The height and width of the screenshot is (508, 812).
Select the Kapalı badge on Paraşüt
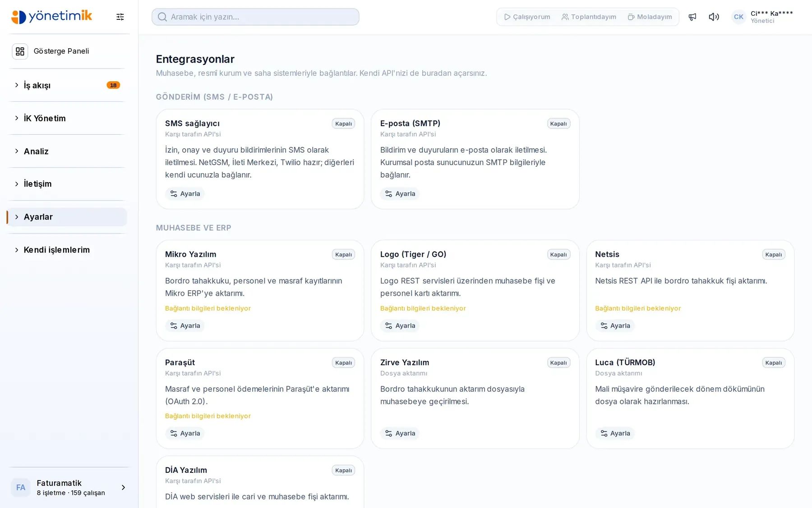coord(343,362)
